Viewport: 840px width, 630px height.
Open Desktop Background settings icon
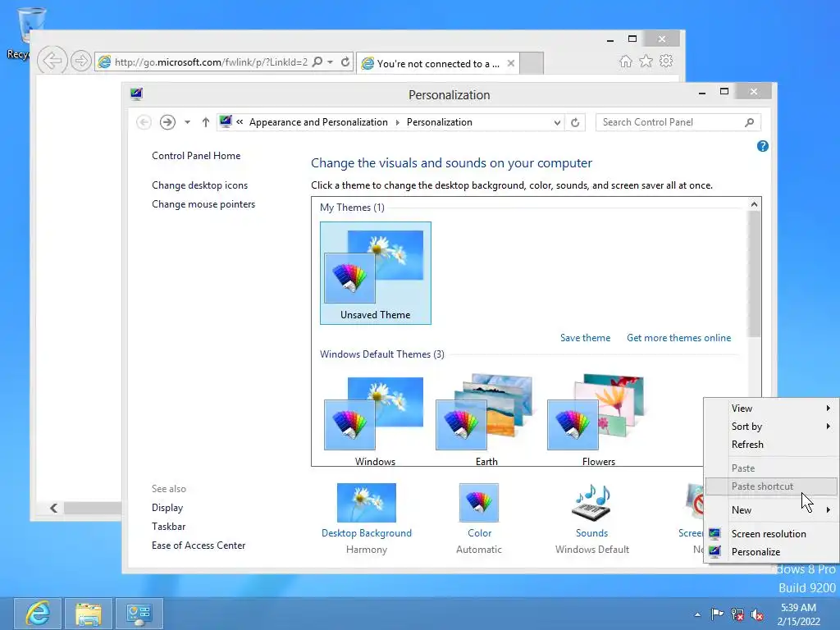tap(367, 503)
